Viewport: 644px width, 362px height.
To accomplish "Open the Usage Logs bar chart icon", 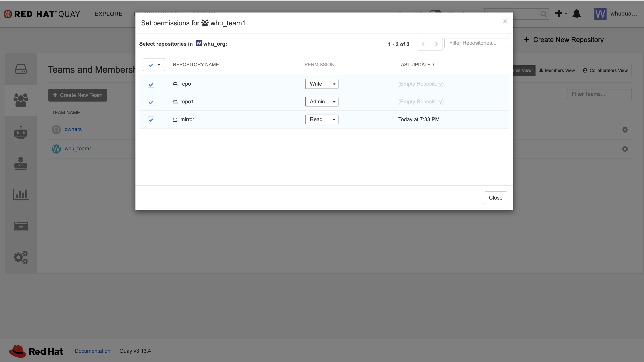I will (21, 194).
